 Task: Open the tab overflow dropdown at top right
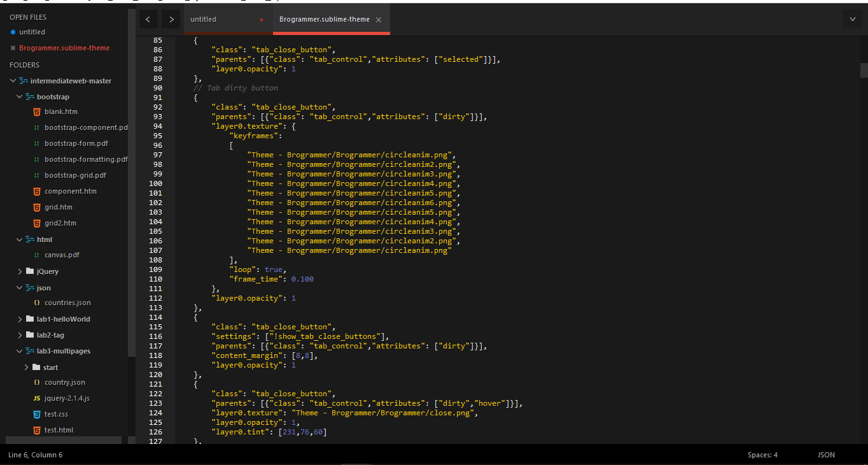[852, 18]
